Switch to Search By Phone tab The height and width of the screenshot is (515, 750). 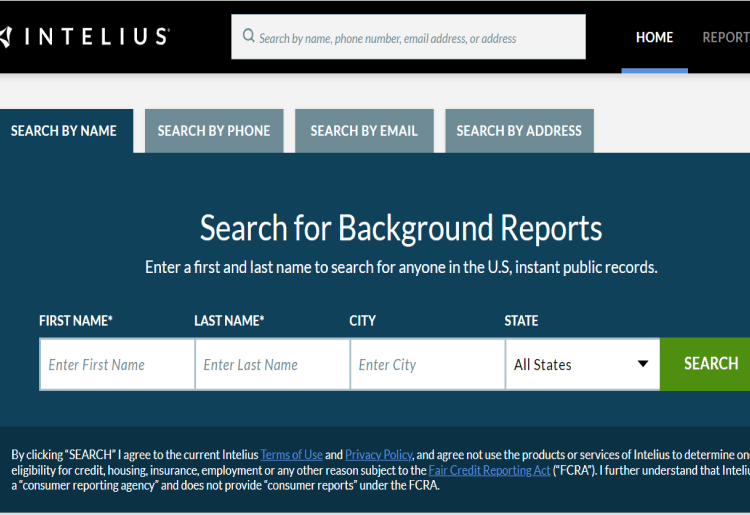pyautogui.click(x=214, y=131)
